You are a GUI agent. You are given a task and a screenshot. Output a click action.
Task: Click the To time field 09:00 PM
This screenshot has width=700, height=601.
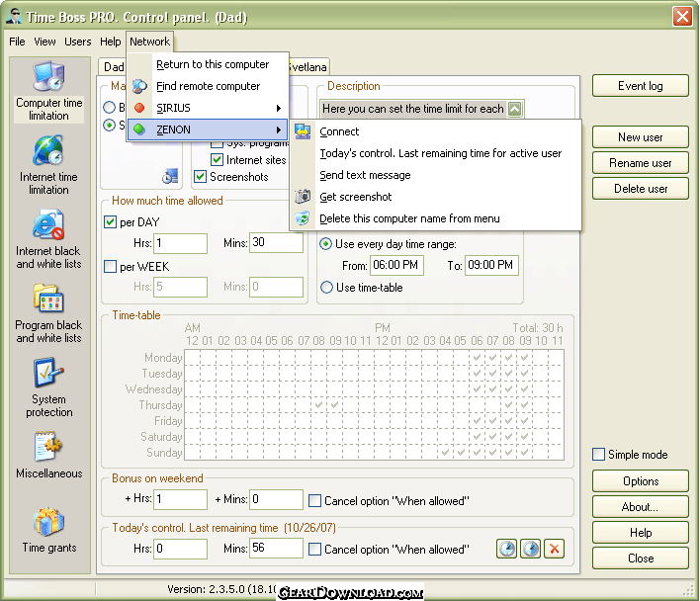pos(491,265)
